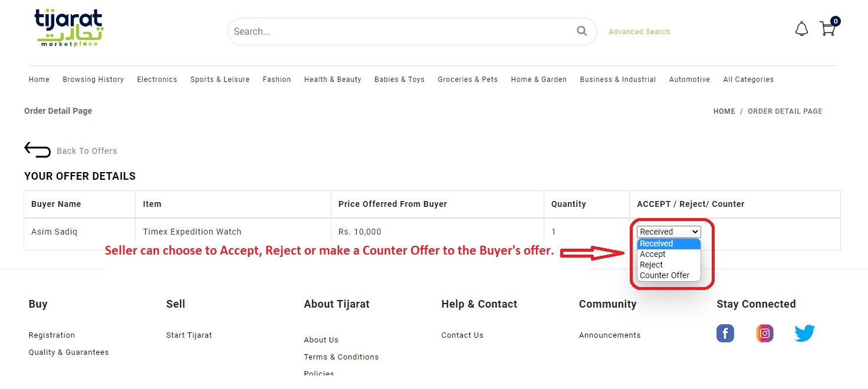
Task: Choose Reject from the dropdown list
Action: click(669, 265)
